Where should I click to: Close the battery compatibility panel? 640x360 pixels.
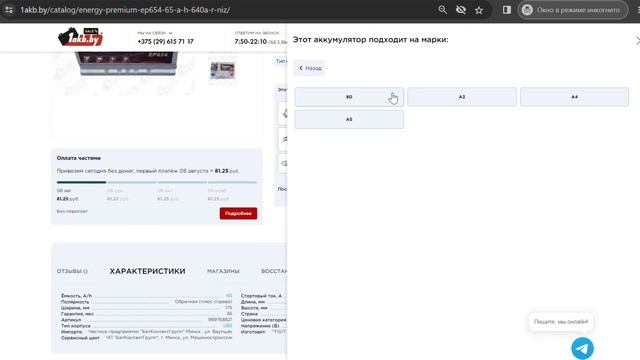(x=637, y=40)
